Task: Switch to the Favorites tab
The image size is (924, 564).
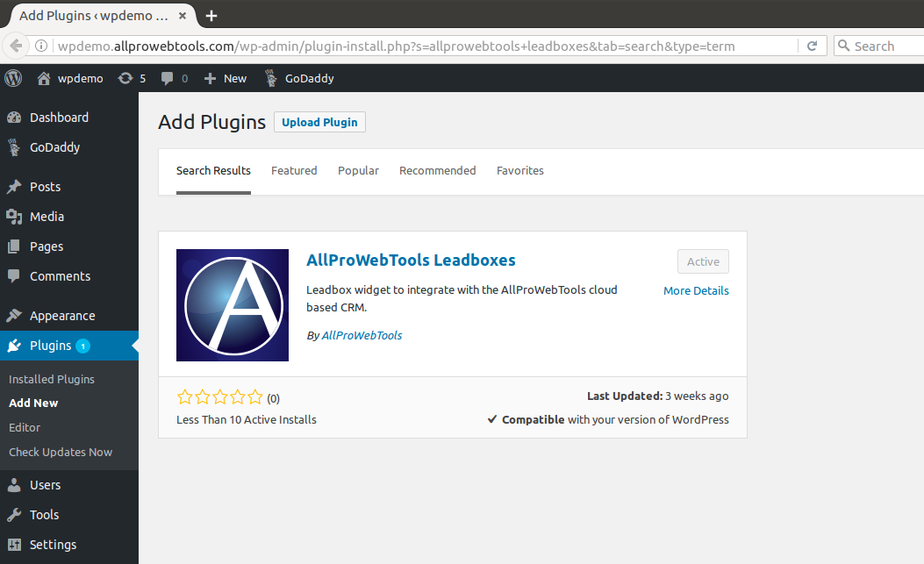Action: [520, 171]
